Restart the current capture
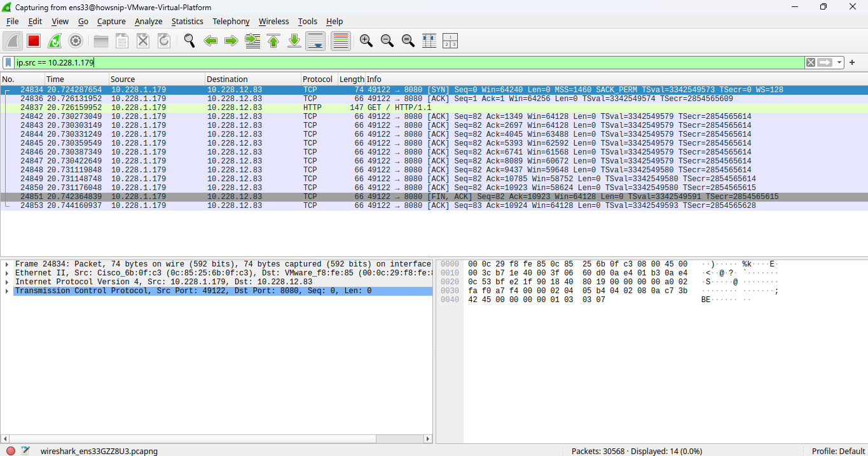The image size is (868, 456). pos(55,41)
